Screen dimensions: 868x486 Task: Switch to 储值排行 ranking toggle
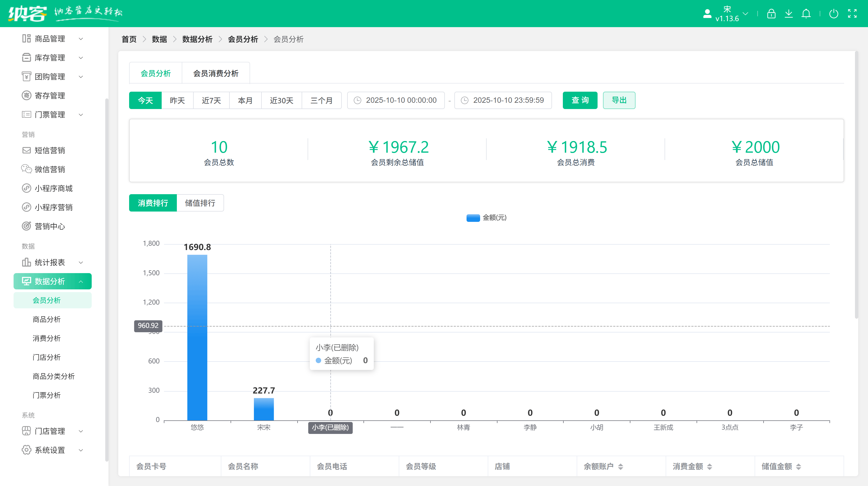point(200,203)
